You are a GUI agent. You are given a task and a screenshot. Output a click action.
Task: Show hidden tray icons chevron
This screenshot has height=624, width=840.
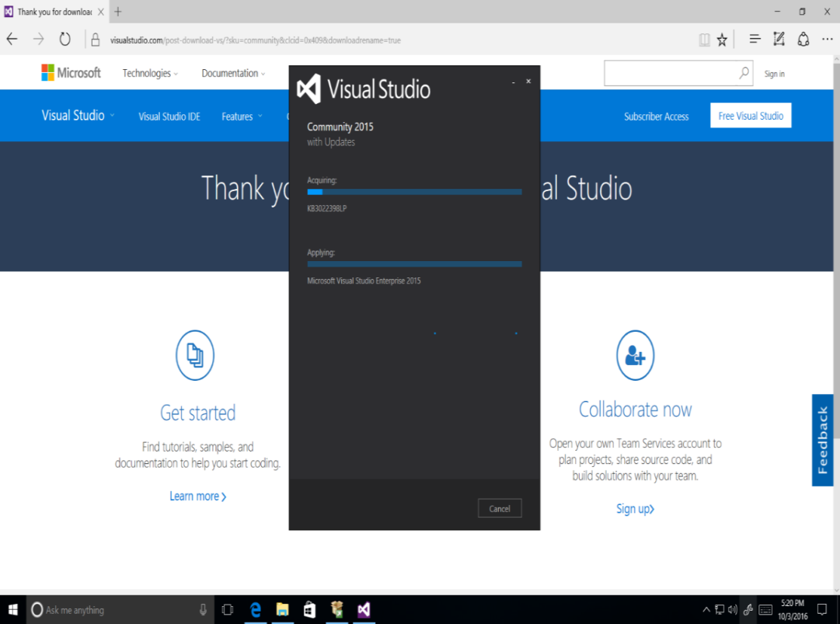pos(706,609)
